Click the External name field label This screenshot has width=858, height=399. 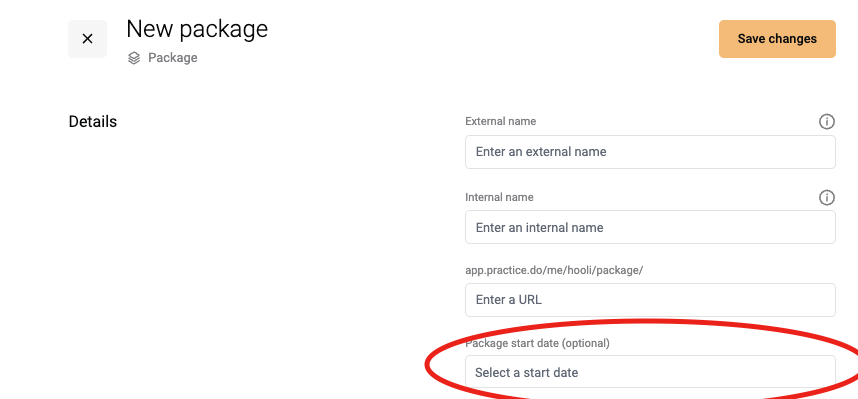tap(501, 122)
